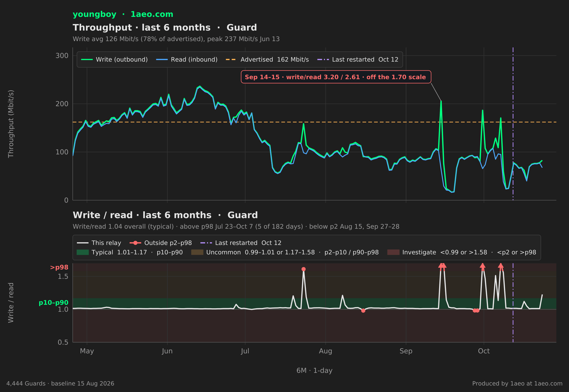The height and width of the screenshot is (392, 569).
Task: Click the May x-axis label
Action: [x=87, y=351]
